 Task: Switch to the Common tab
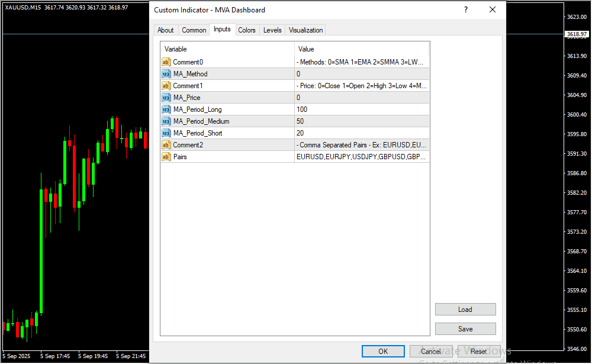coord(194,30)
